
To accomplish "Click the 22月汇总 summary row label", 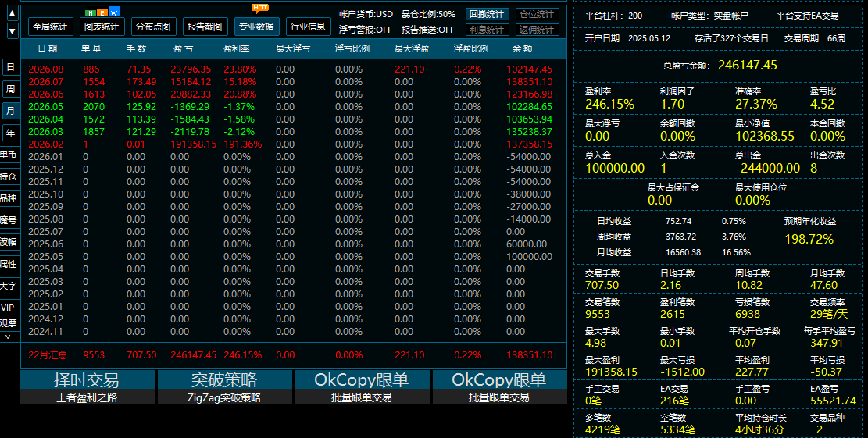I will (48, 355).
